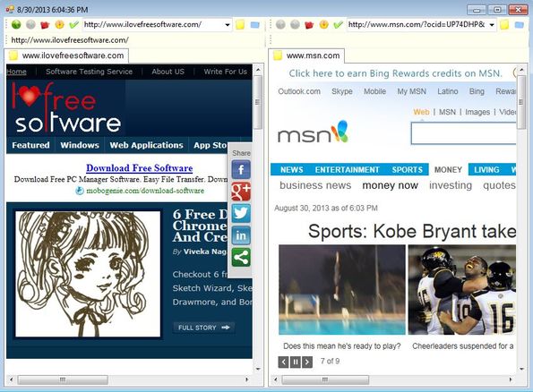Click the Home link on ilovefreesoftware
The height and width of the screenshot is (392, 533).
tap(16, 72)
